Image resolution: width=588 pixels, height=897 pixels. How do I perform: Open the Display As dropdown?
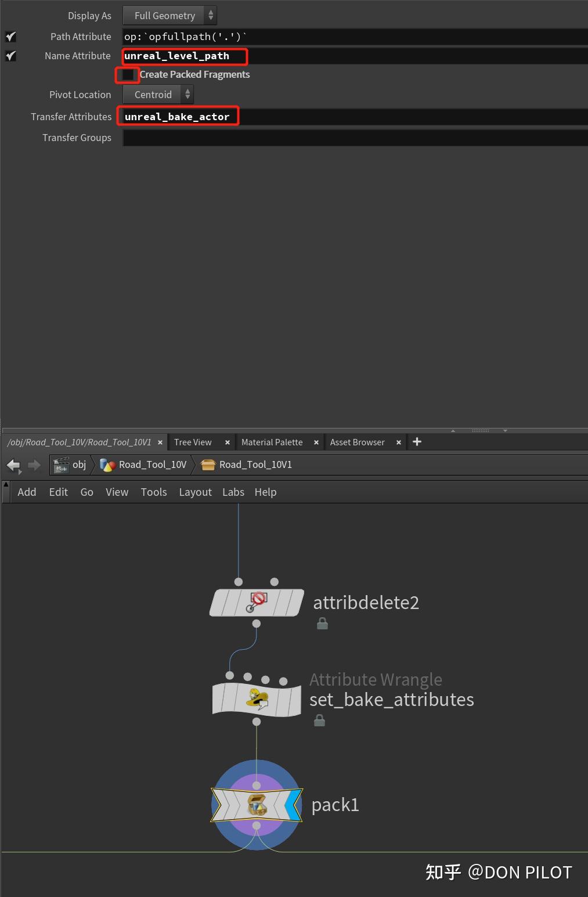[x=169, y=16]
